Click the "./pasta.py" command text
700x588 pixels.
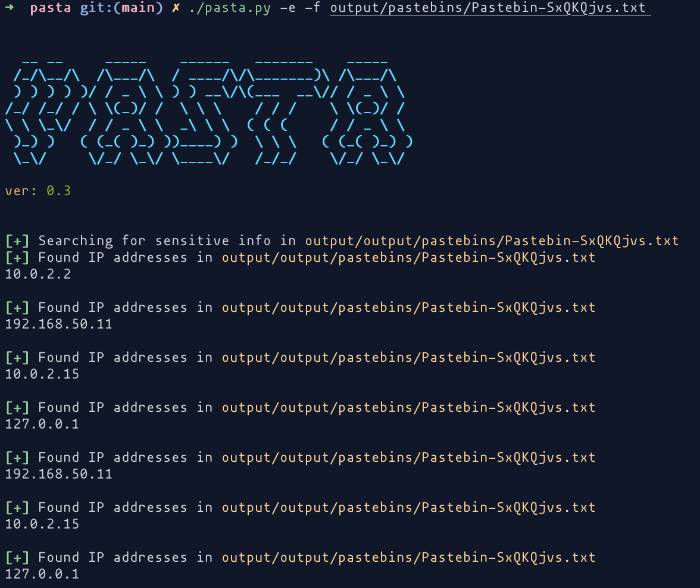pyautogui.click(x=230, y=8)
